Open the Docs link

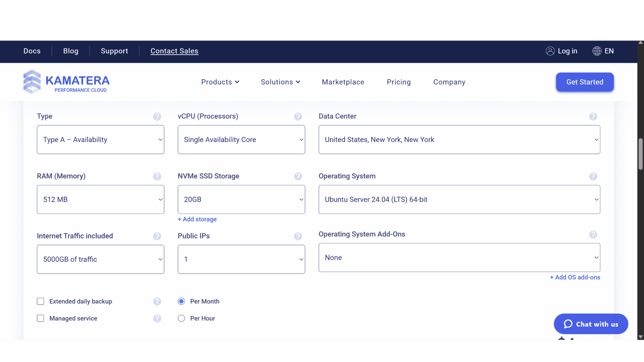click(x=32, y=51)
